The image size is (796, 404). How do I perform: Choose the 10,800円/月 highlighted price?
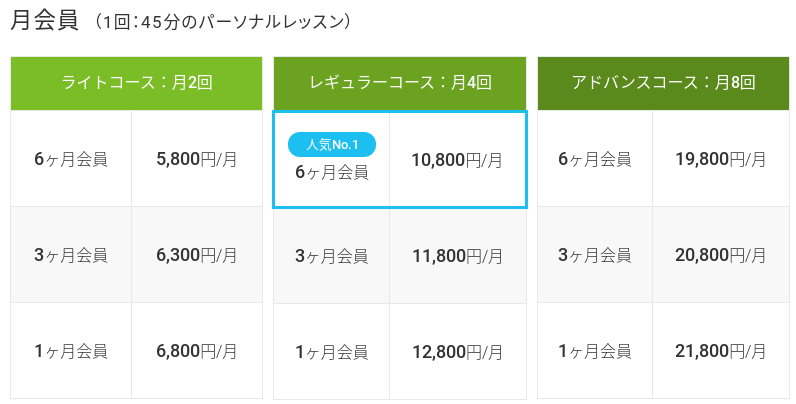pyautogui.click(x=457, y=160)
